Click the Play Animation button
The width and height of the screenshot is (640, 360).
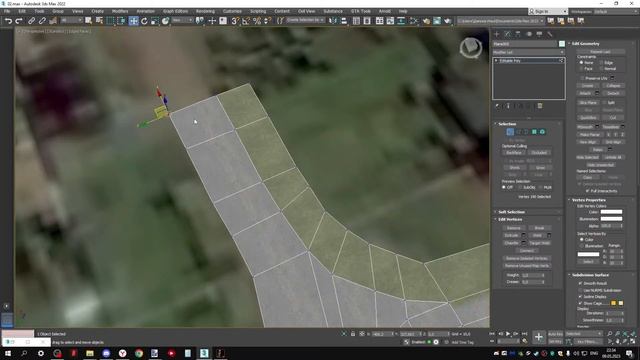tap(508, 334)
